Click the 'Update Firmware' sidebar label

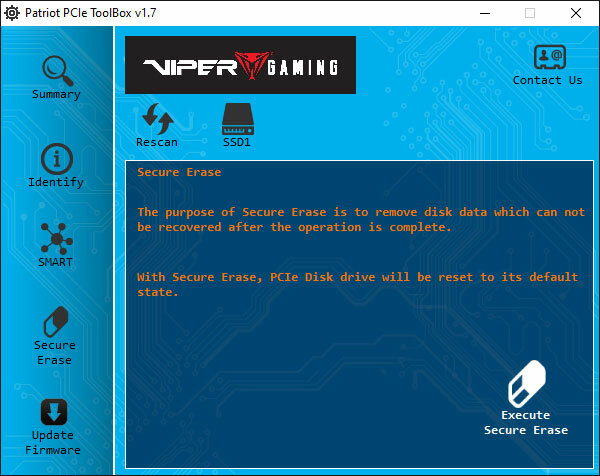(53, 443)
